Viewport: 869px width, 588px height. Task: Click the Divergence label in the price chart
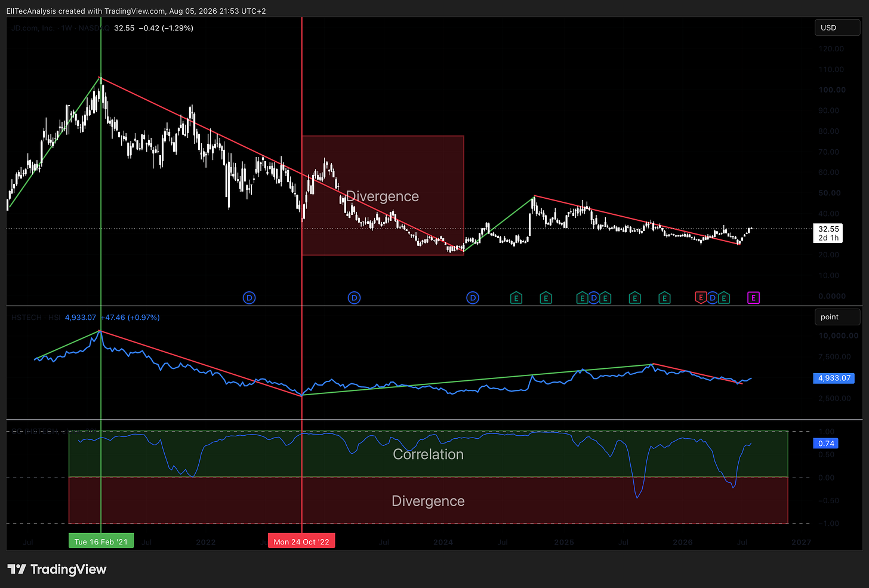(383, 196)
